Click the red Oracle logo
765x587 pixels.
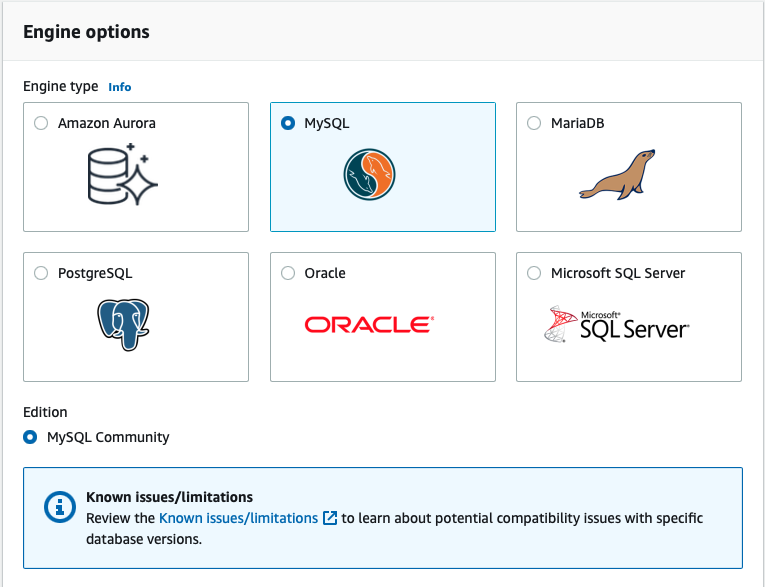[x=369, y=324]
